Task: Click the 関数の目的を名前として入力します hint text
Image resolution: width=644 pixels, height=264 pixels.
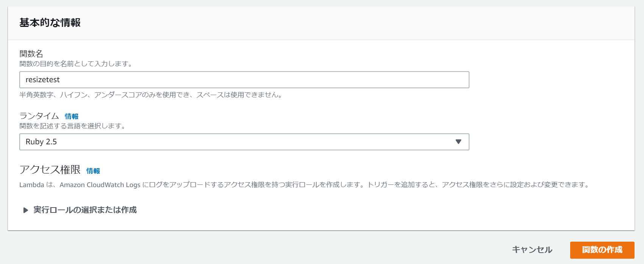Action: (76, 64)
